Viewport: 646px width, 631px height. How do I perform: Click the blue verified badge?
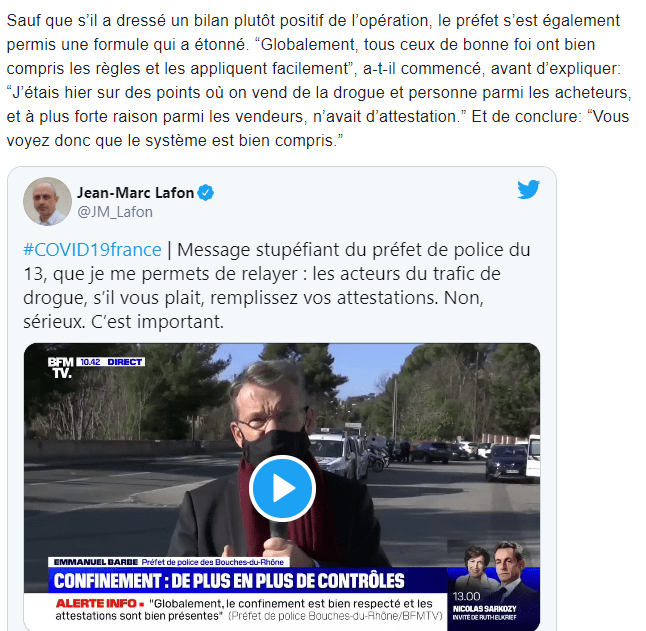coord(206,193)
